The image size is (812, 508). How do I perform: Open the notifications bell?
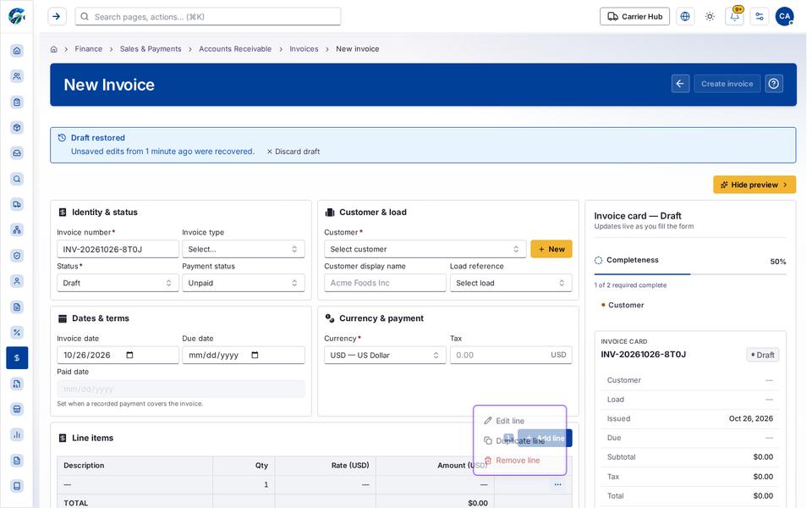(x=734, y=17)
